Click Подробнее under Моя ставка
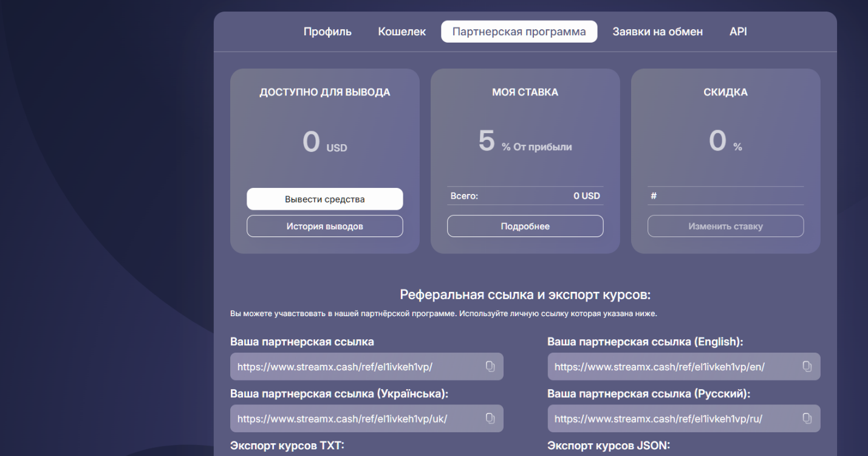 525,226
